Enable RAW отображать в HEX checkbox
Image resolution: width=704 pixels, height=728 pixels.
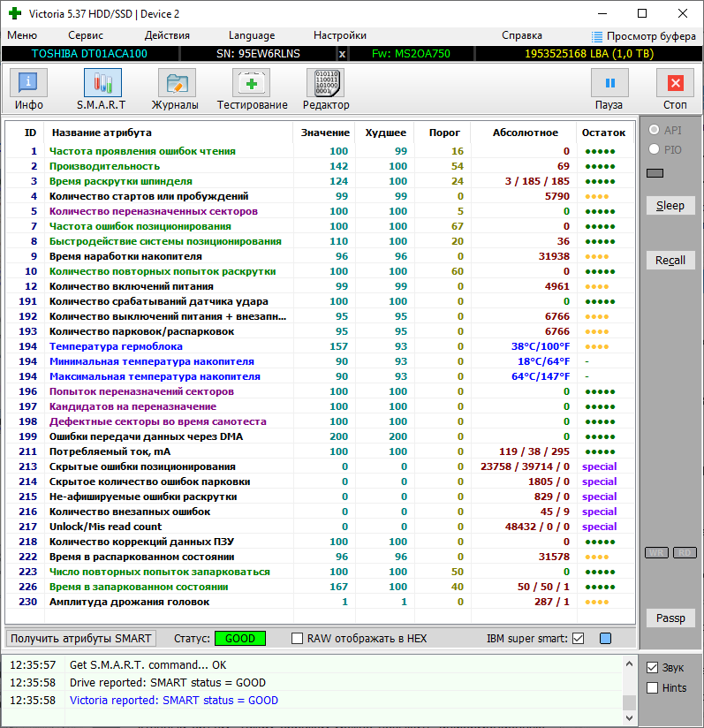pyautogui.click(x=298, y=639)
